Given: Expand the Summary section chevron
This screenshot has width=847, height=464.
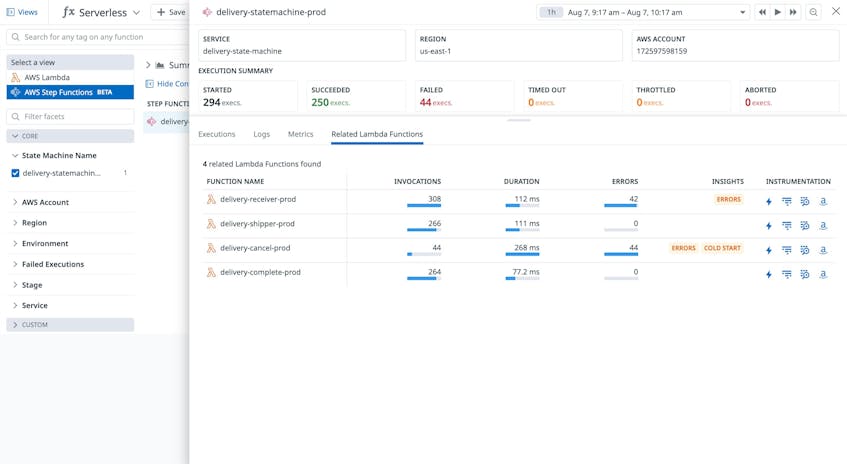Looking at the screenshot, I should [x=148, y=65].
